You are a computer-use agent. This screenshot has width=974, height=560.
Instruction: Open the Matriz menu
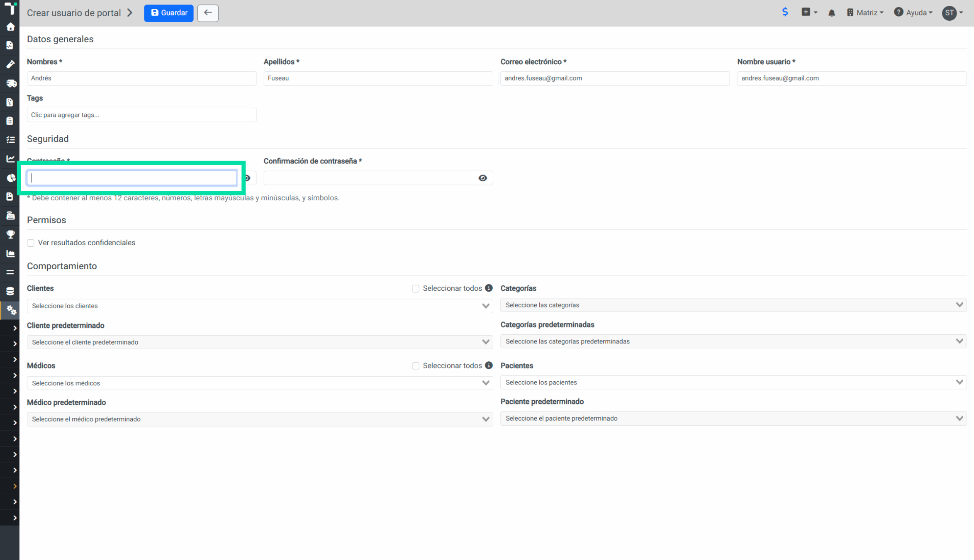(x=865, y=13)
